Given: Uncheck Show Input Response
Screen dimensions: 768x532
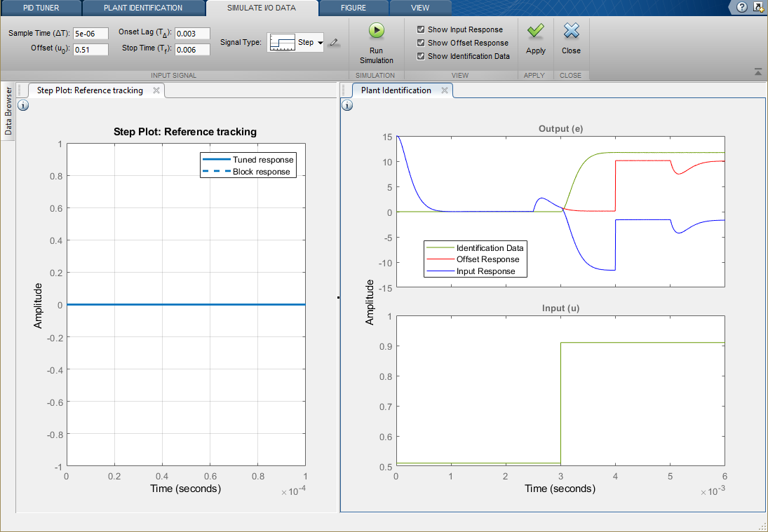Looking at the screenshot, I should pyautogui.click(x=421, y=29).
